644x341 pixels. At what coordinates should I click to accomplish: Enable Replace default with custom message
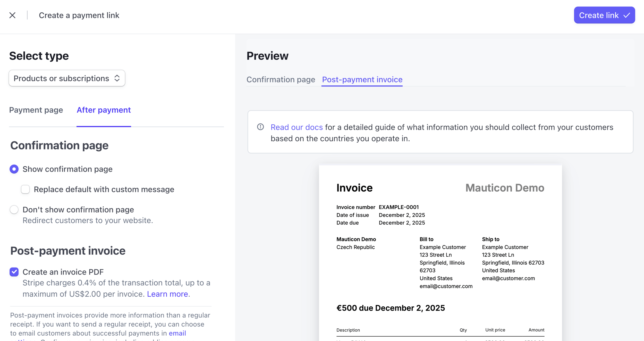(25, 189)
